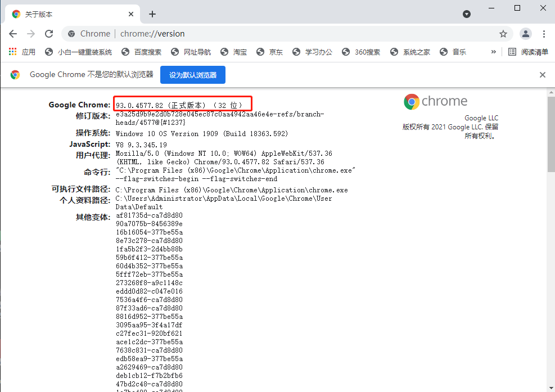Open the 网址导航 bookmark
The width and height of the screenshot is (555, 392).
(x=191, y=52)
